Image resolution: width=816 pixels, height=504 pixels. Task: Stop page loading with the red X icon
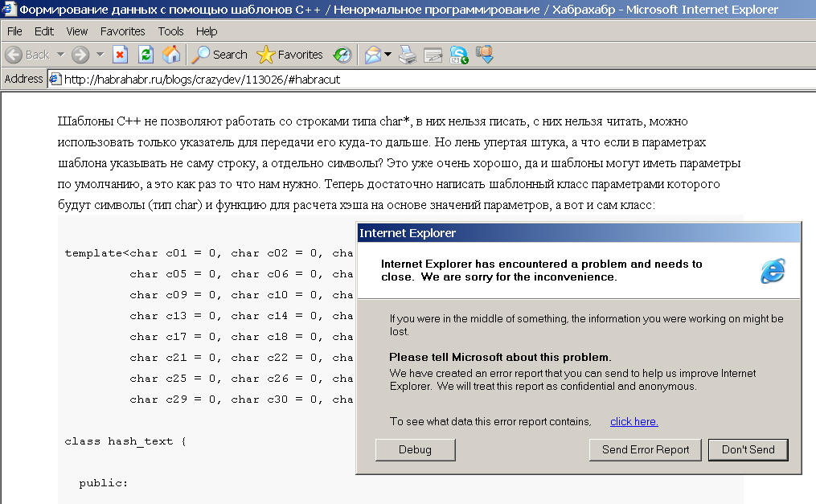click(121, 55)
